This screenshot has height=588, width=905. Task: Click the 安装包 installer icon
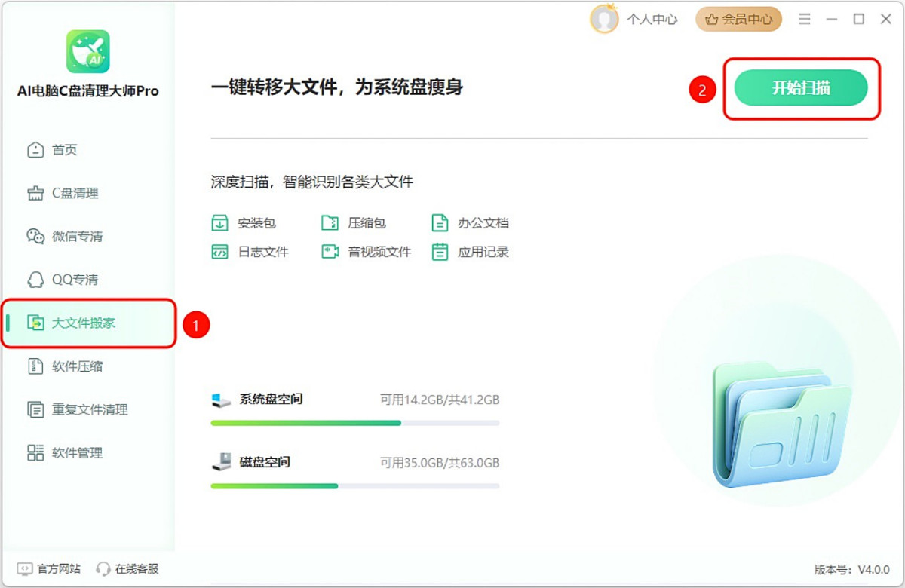[x=219, y=223]
